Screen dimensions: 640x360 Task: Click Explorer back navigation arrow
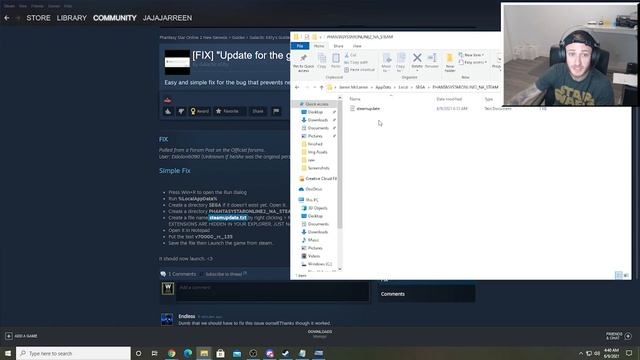point(297,87)
